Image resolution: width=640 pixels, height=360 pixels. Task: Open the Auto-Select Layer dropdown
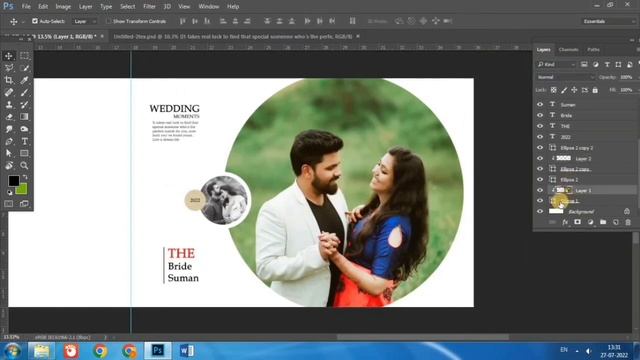[84, 21]
